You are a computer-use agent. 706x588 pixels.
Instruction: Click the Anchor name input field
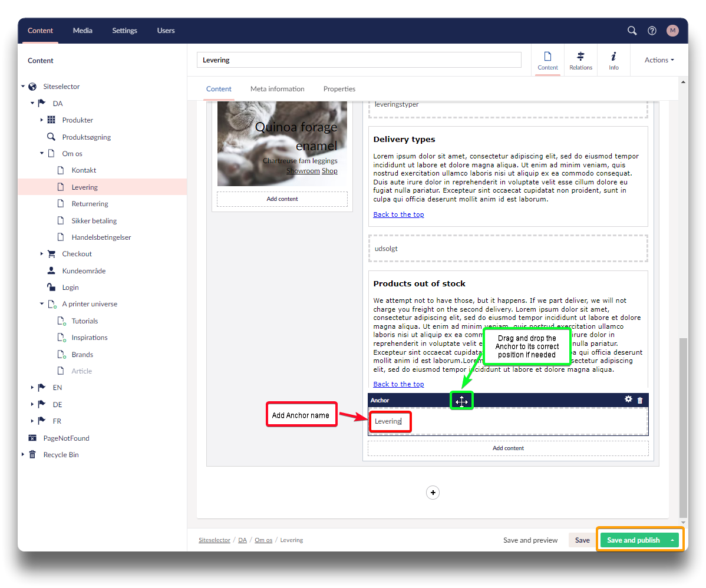(507, 421)
